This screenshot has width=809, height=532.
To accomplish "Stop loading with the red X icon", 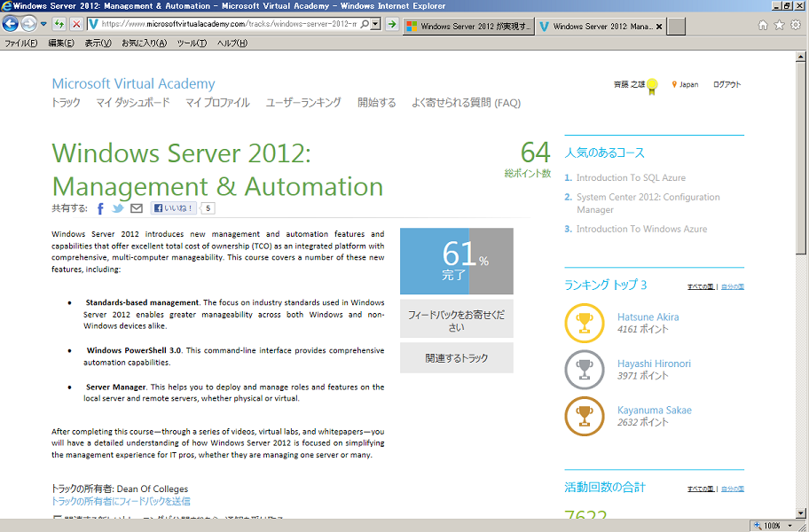I will click(x=76, y=24).
